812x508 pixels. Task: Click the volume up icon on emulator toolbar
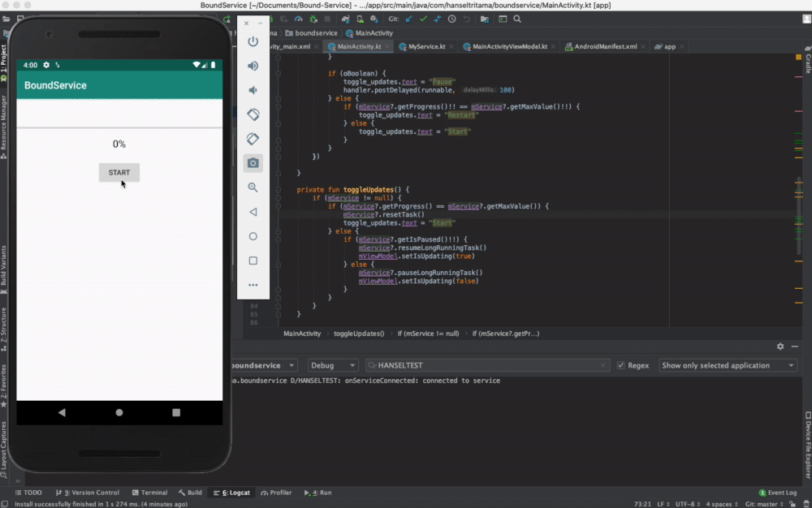(x=253, y=66)
